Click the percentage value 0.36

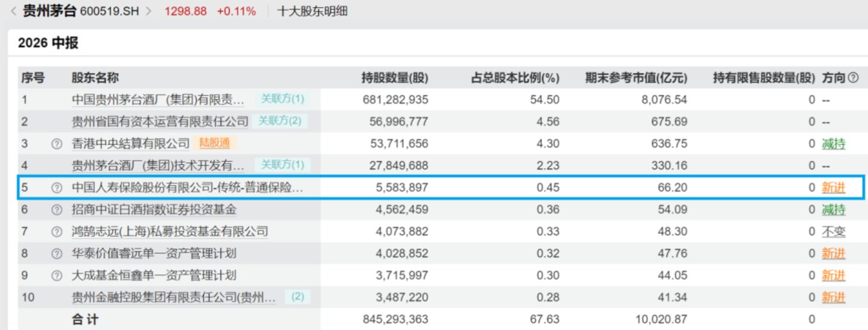point(548,210)
